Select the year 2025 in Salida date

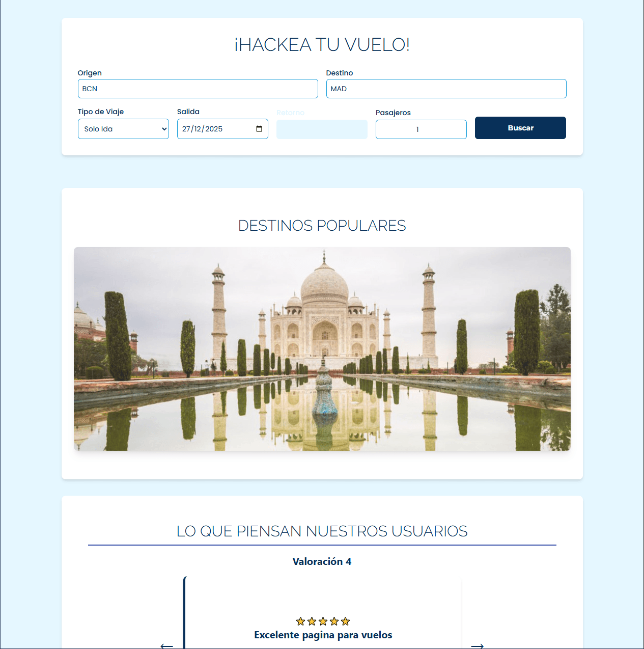(x=214, y=129)
